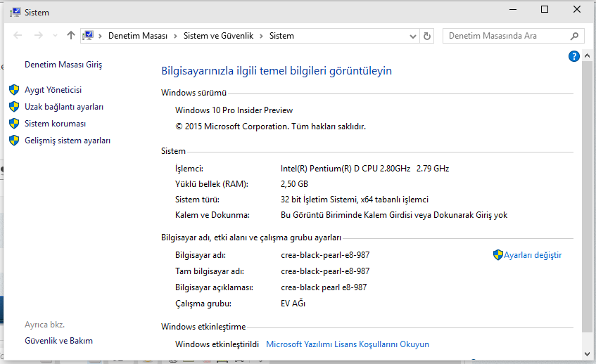Image resolution: width=596 pixels, height=364 pixels.
Task: Click Tam bilgisayar adı value crea-black-pearl-e8-987
Action: (325, 271)
